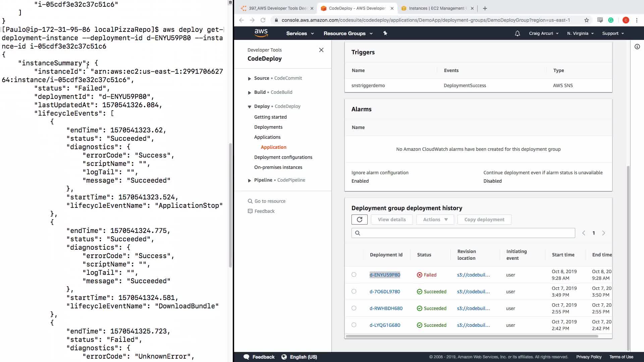Close the Developer Tools side panel
The width and height of the screenshot is (644, 362).
(x=321, y=50)
